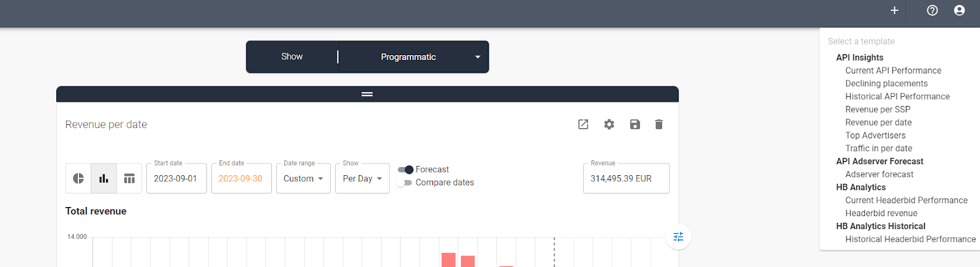Click the End date field
The width and height of the screenshot is (980, 267).
click(241, 178)
